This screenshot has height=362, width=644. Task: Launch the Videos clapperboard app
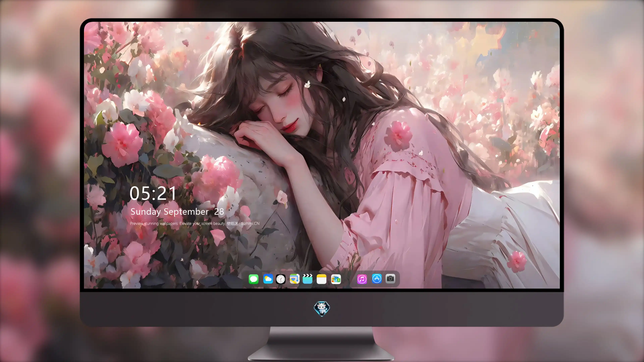[308, 279]
